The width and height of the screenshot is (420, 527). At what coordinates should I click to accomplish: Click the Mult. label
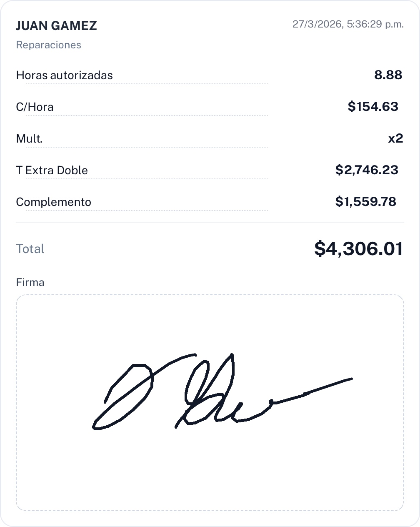pos(29,139)
